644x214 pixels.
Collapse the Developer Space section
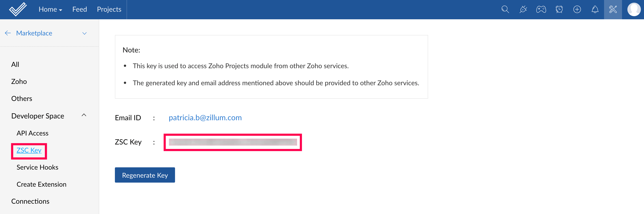84,115
